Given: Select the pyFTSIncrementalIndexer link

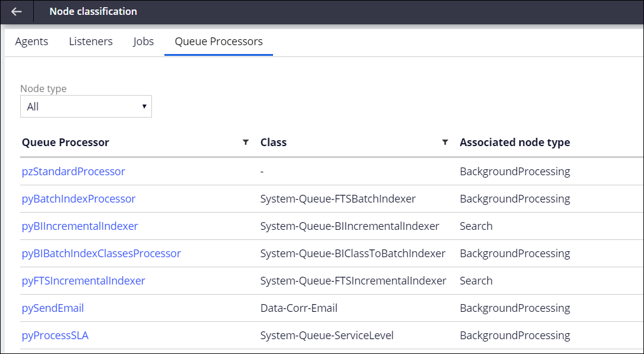Looking at the screenshot, I should tap(84, 281).
